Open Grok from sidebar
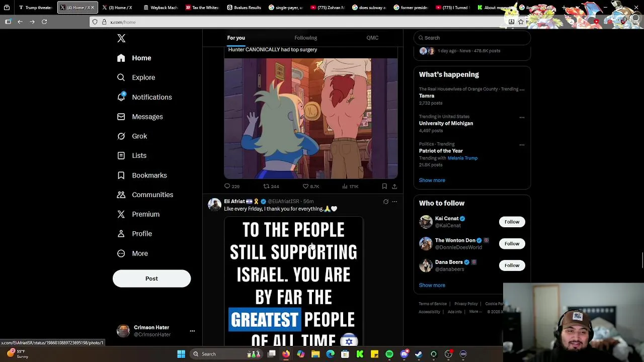 [132, 136]
